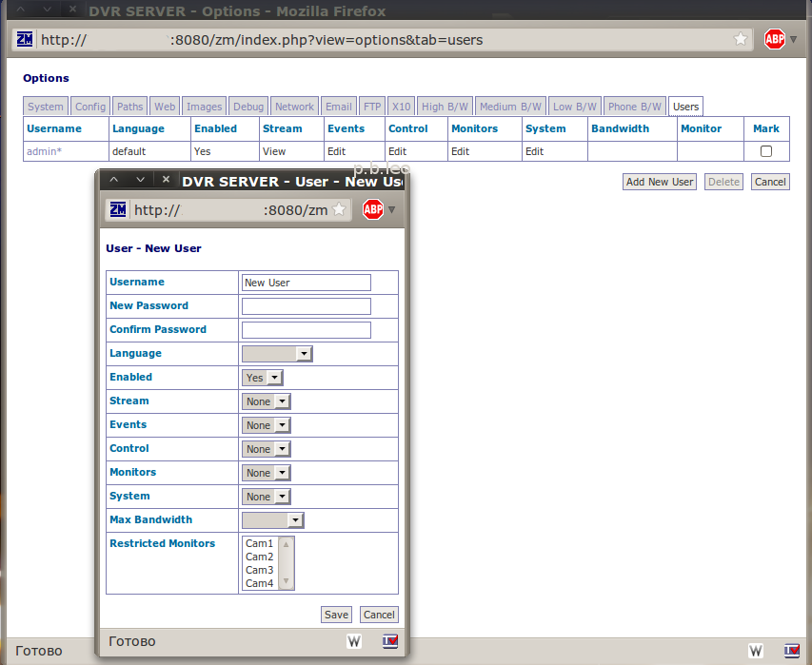Screen dimensions: 812x665
Task: Open the Monitors permission dropdown
Action: point(267,473)
